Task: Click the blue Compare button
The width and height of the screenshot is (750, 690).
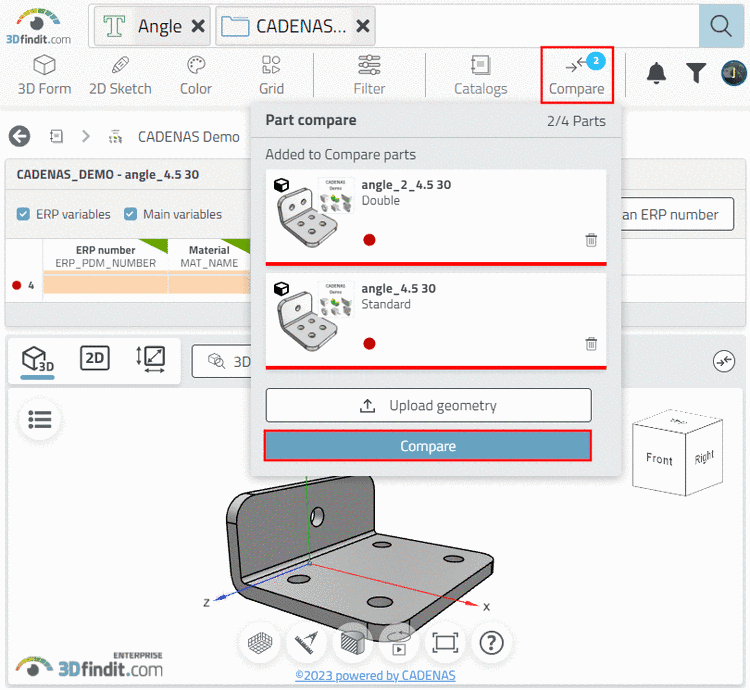Action: click(x=428, y=446)
